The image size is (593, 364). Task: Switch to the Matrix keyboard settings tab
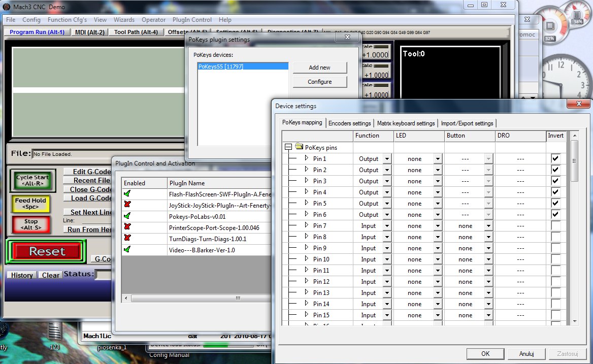(x=406, y=123)
